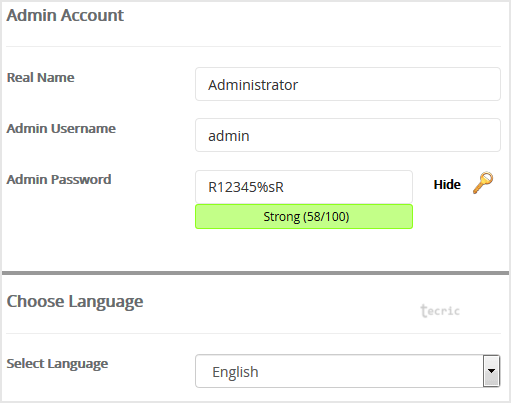Click the green Strong (58/100) strength meter

(x=304, y=217)
